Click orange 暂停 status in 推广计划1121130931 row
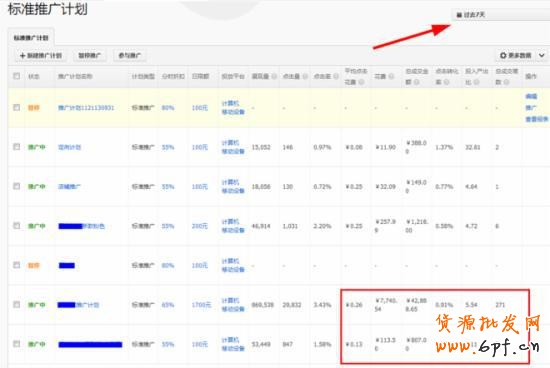The height and width of the screenshot is (368, 550). tap(34, 108)
